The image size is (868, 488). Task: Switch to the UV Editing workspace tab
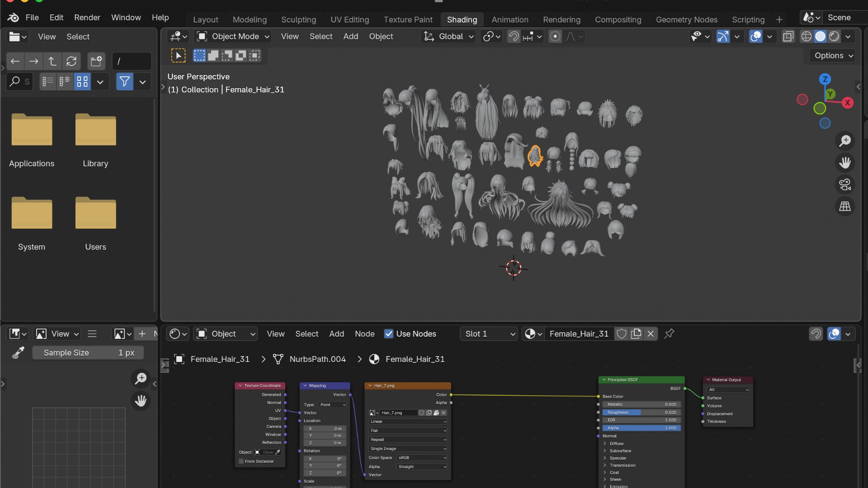350,20
